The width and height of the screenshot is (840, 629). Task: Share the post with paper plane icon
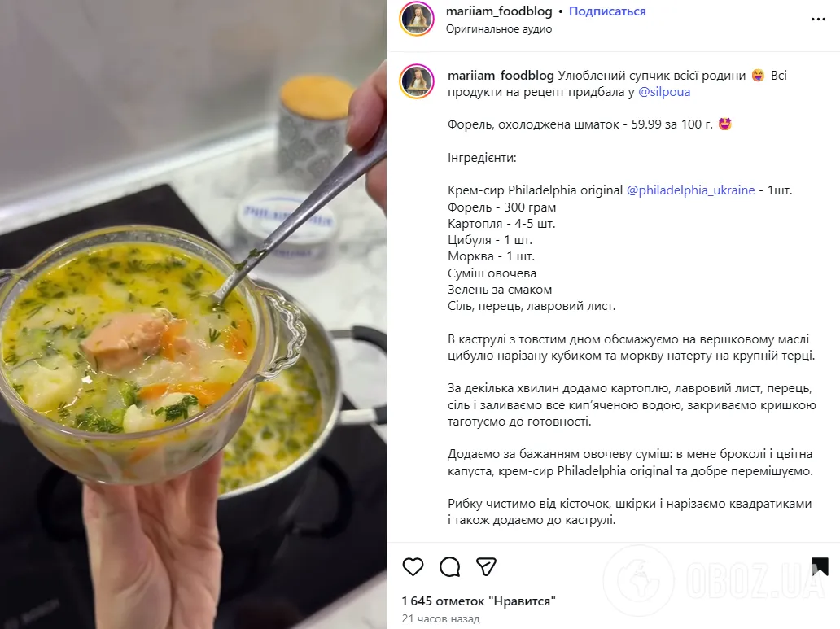[x=486, y=566]
